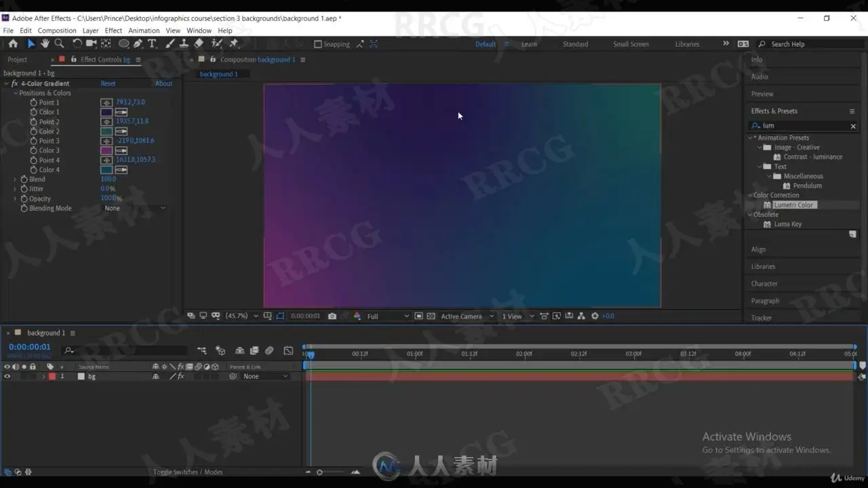Open the Character panel
868x488 pixels.
(764, 283)
